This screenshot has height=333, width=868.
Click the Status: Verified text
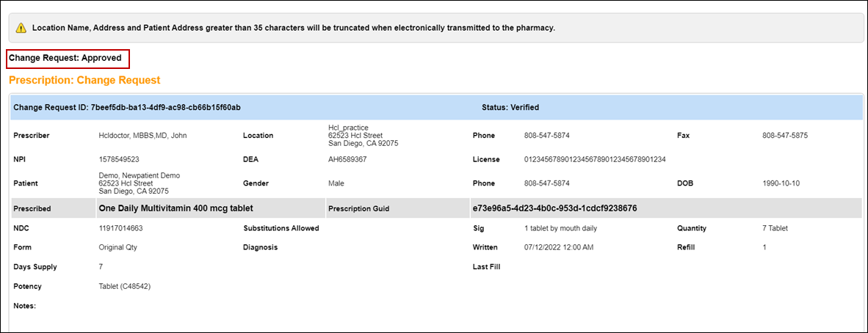(x=510, y=107)
